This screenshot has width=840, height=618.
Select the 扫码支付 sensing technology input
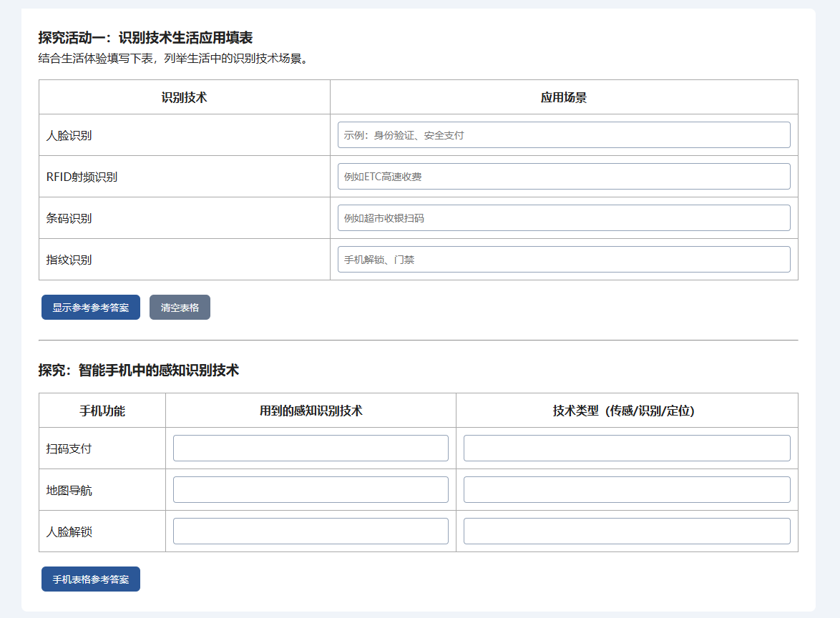(x=311, y=448)
